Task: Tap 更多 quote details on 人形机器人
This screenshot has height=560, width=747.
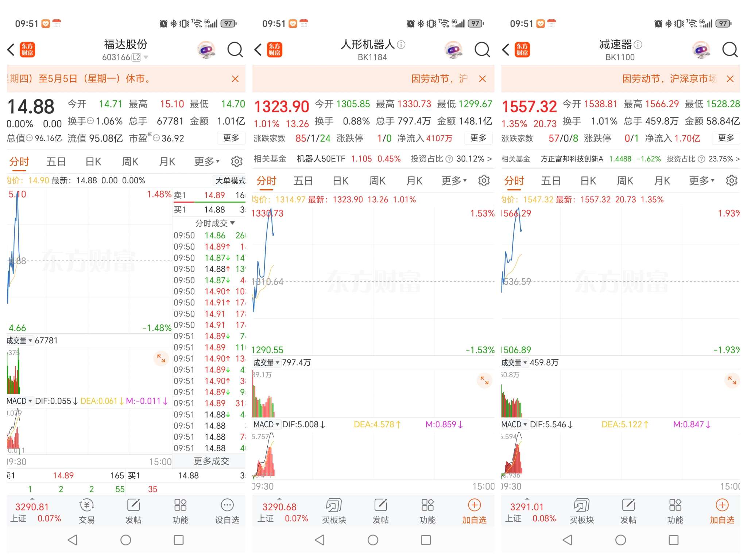Action: pyautogui.click(x=479, y=138)
